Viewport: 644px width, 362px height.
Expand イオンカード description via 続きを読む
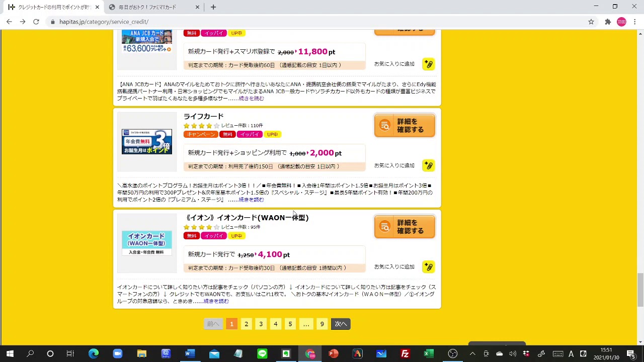click(x=216, y=302)
